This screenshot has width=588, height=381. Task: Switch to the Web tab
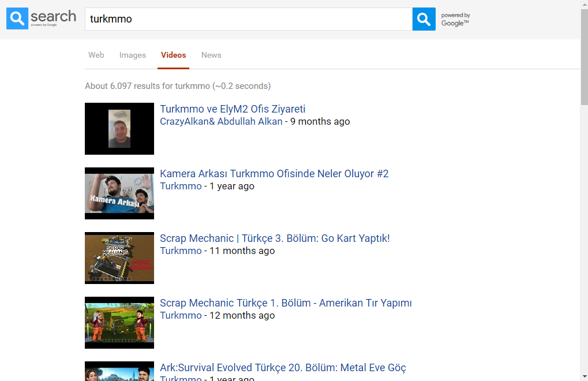pos(96,55)
